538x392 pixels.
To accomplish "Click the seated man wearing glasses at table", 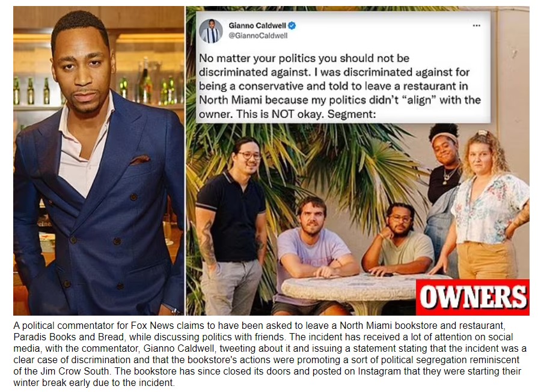I will (398, 240).
